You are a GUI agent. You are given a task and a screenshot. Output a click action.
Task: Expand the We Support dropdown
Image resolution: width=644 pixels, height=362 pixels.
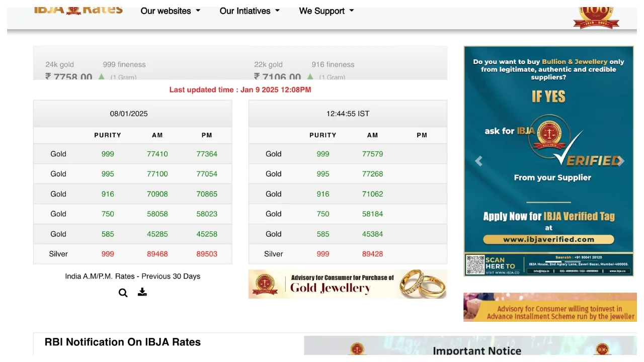327,11
